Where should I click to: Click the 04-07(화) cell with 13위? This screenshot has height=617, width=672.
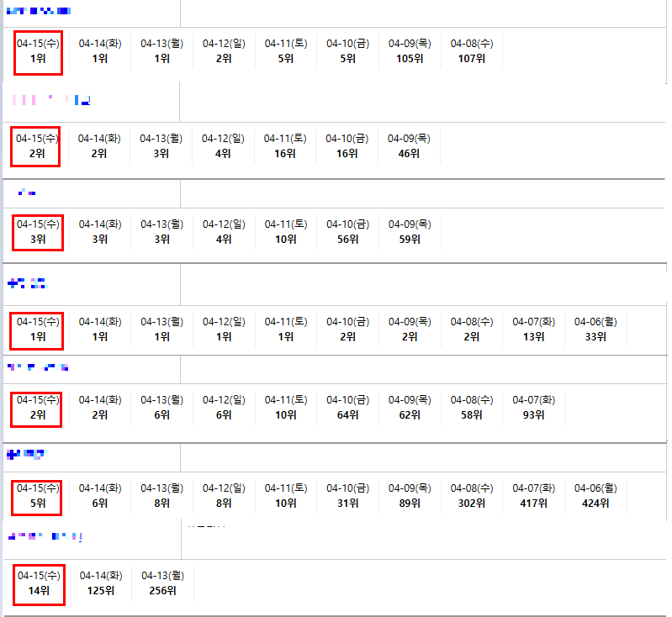pyautogui.click(x=534, y=330)
